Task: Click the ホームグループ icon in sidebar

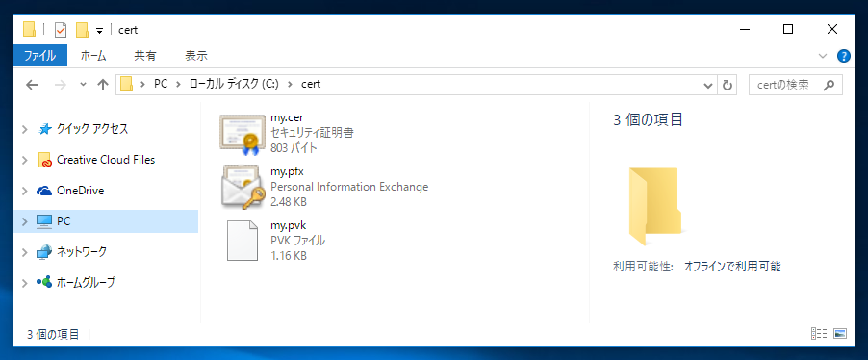Action: tap(44, 282)
